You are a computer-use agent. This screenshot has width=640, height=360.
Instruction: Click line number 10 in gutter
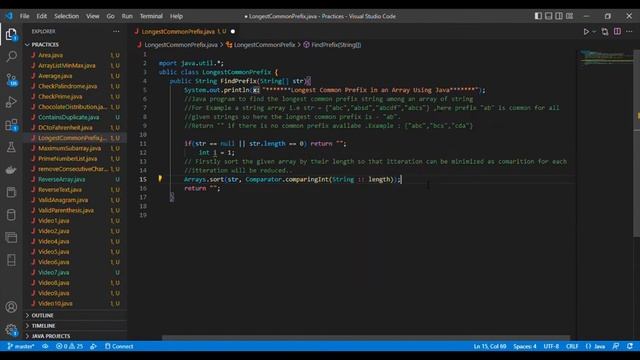(143, 135)
